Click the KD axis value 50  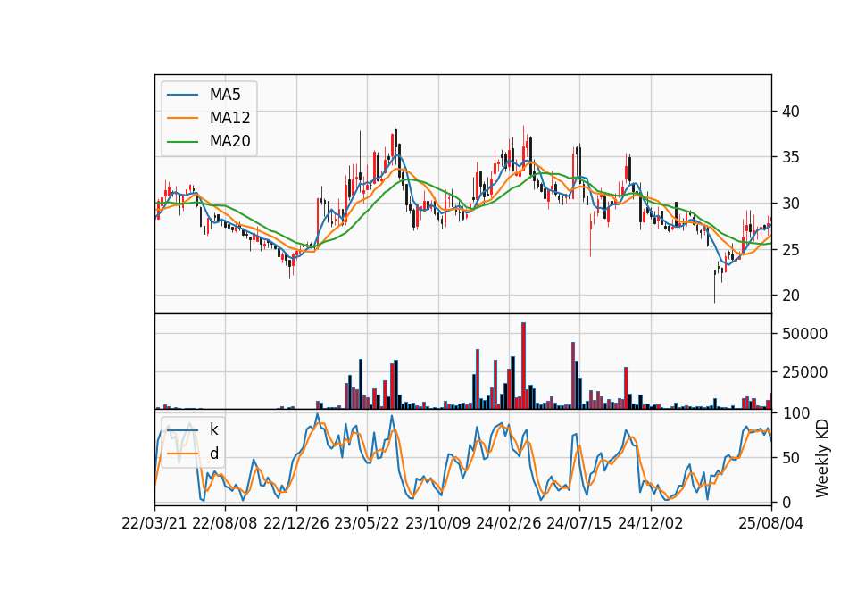point(790,457)
